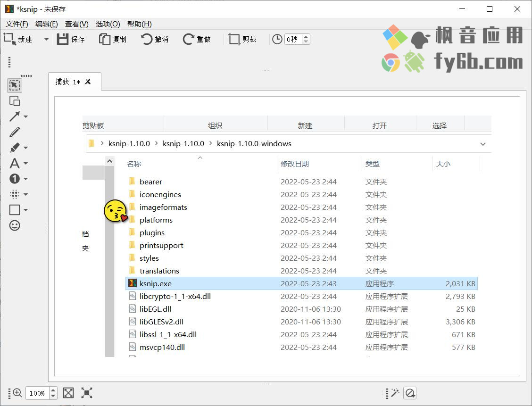The image size is (532, 406).
Task: Choose the Duplicate tool
Action: click(x=15, y=101)
